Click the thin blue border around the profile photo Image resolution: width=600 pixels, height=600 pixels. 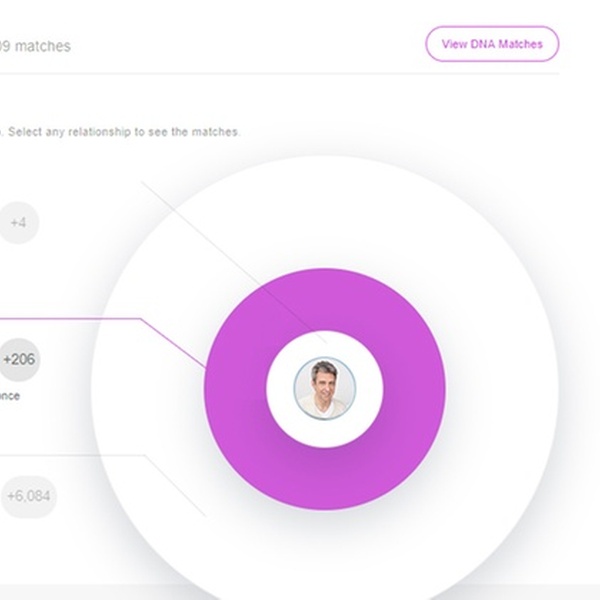point(295,388)
